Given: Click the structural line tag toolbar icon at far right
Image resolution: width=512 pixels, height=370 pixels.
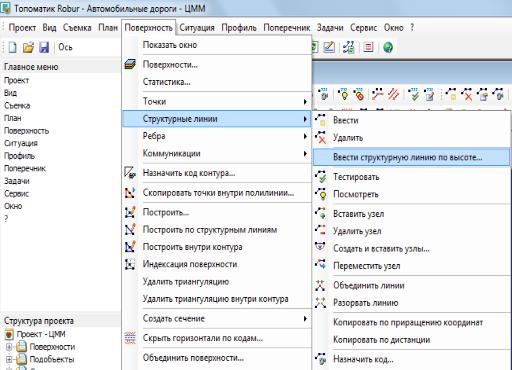Looking at the screenshot, I should 498,95.
